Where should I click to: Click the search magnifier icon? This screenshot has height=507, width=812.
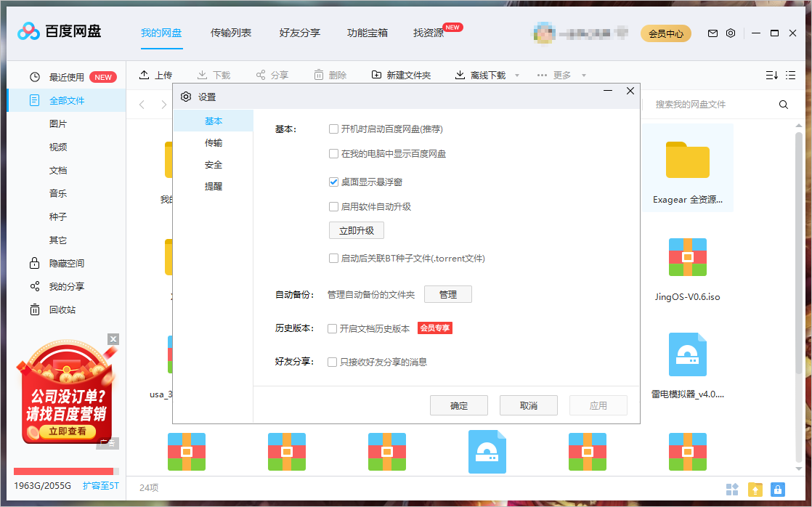[x=784, y=105]
